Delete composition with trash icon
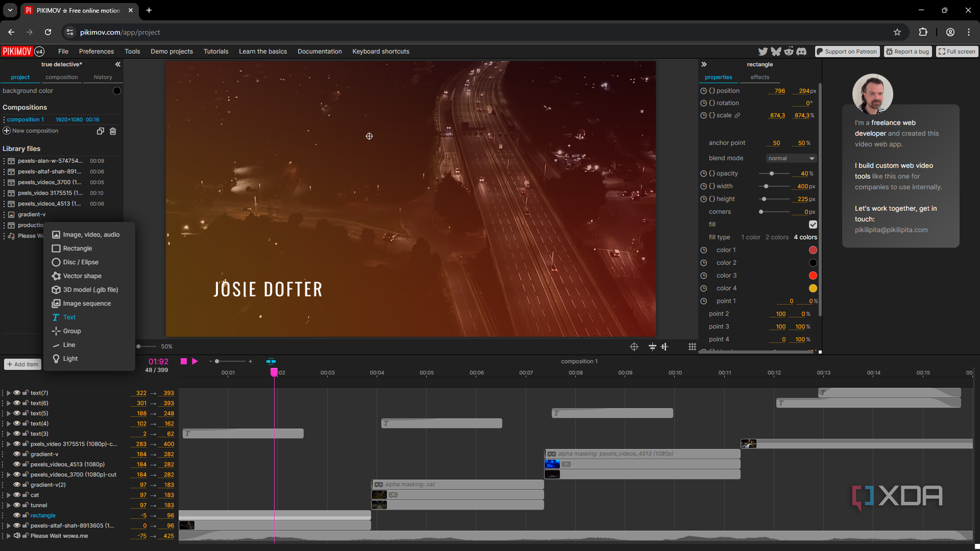 (x=113, y=131)
